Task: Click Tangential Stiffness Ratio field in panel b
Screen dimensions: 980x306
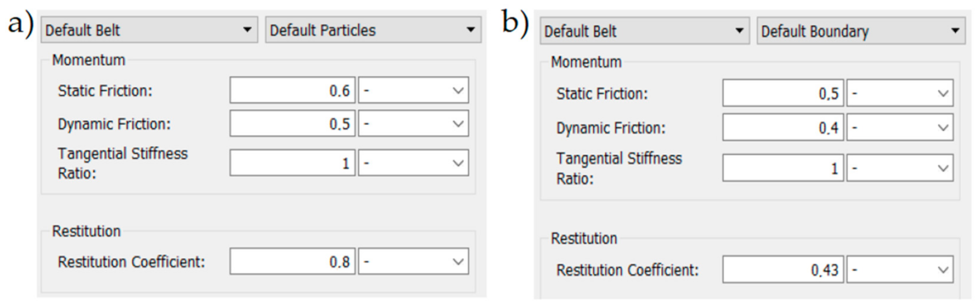Action: pyautogui.click(x=783, y=168)
